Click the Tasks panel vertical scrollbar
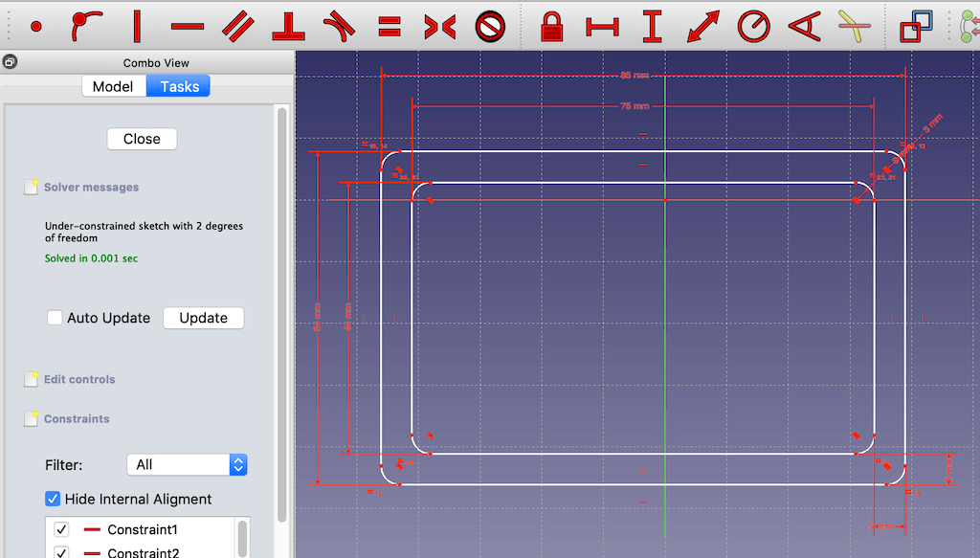This screenshot has width=980, height=558. [x=282, y=316]
